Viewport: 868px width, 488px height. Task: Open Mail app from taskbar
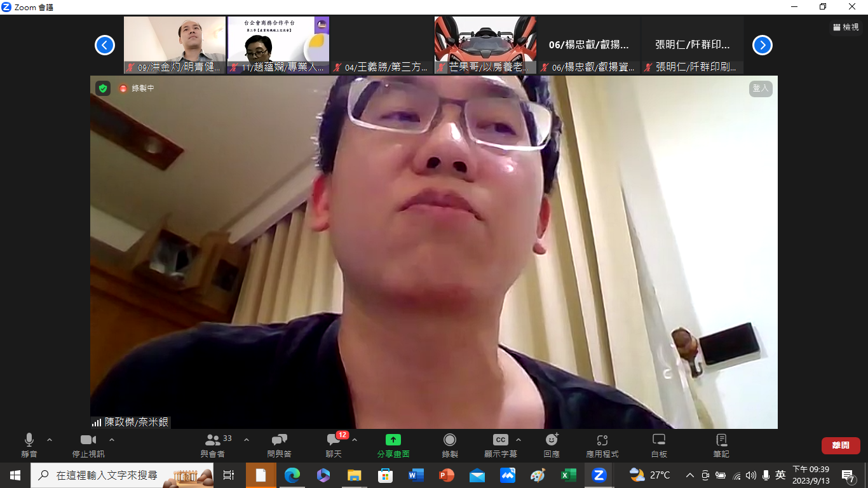[477, 475]
